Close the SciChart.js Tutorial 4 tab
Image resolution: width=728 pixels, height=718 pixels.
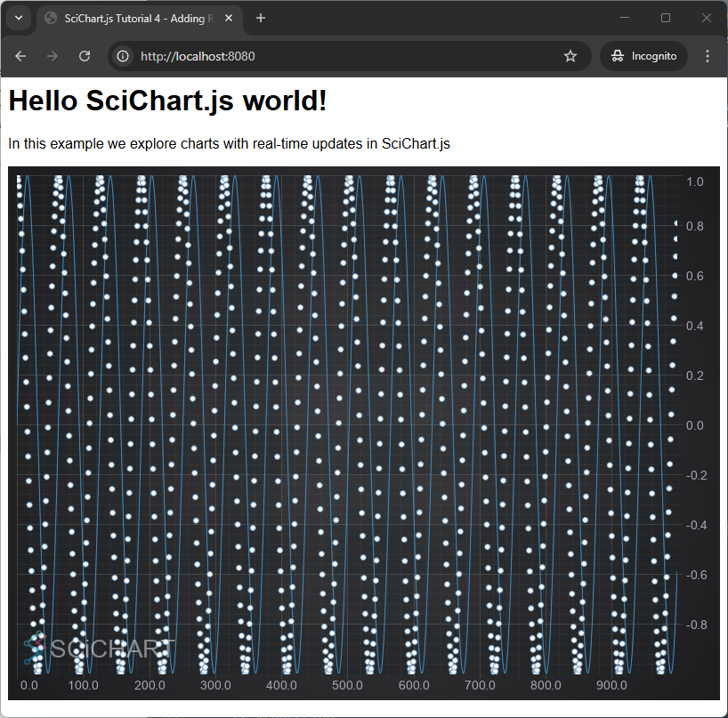tap(230, 18)
